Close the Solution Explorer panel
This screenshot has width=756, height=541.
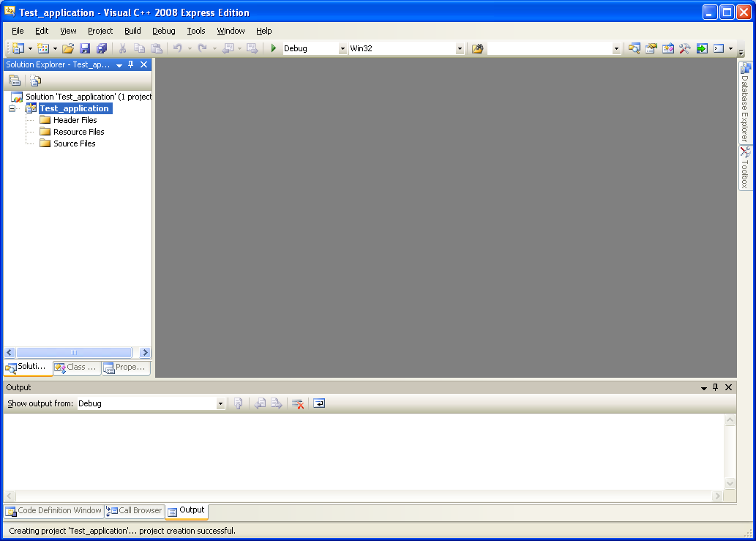(x=143, y=64)
